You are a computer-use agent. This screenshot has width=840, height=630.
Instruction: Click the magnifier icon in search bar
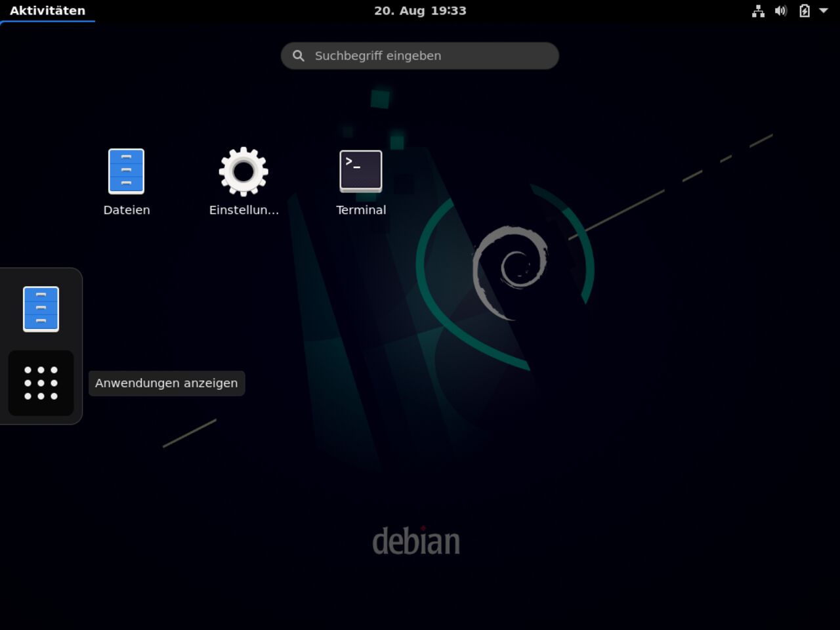pos(299,56)
